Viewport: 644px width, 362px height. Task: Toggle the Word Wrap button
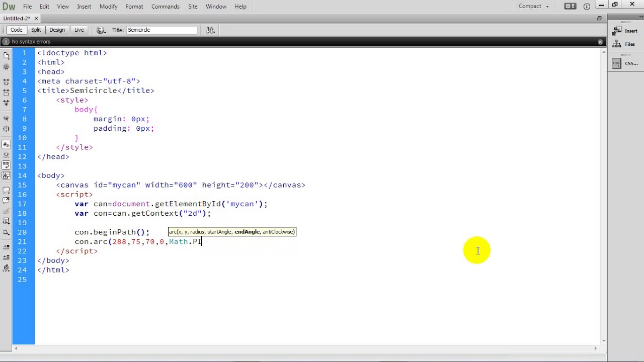point(6,165)
